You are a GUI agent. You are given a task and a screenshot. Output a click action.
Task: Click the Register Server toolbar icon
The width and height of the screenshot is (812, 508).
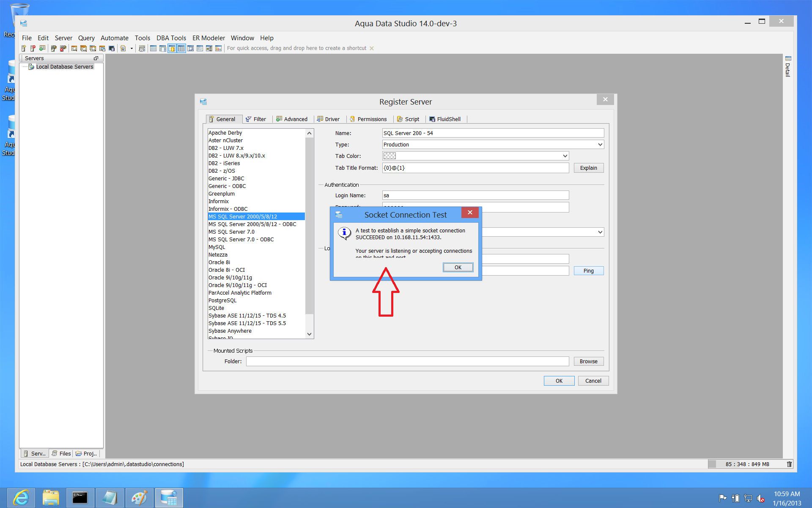[x=24, y=48]
